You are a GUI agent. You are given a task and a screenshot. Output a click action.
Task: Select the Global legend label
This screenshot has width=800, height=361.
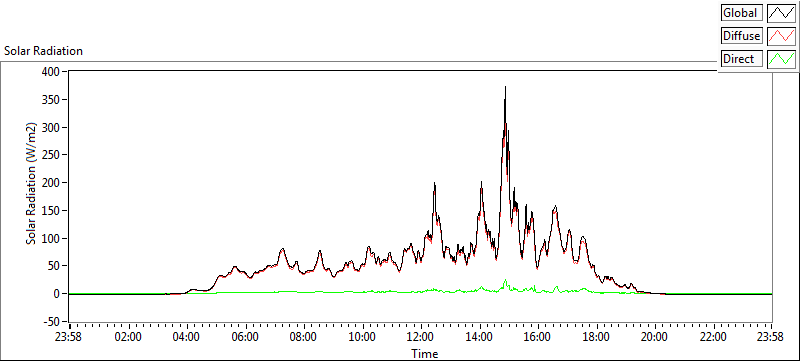point(742,13)
